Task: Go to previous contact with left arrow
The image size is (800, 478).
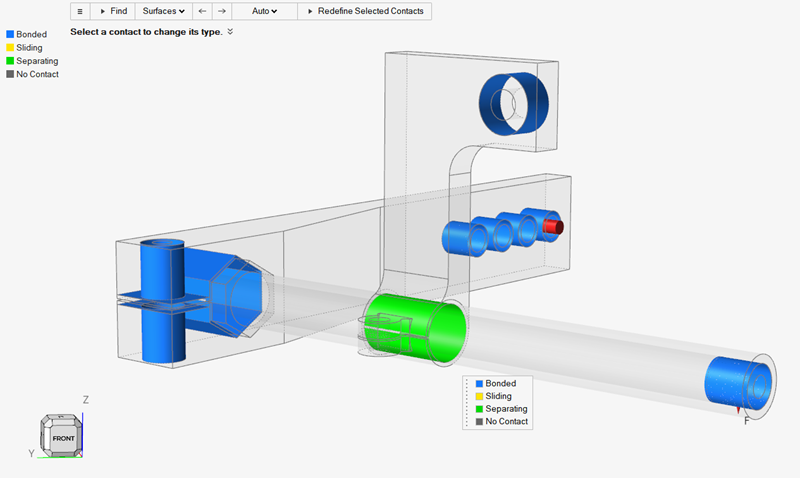Action: [x=201, y=11]
